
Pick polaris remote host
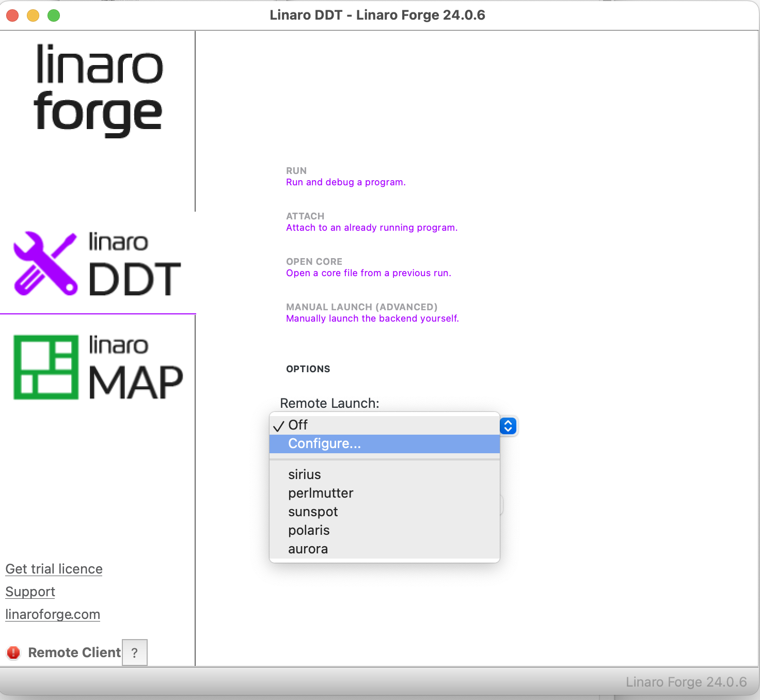point(385,530)
